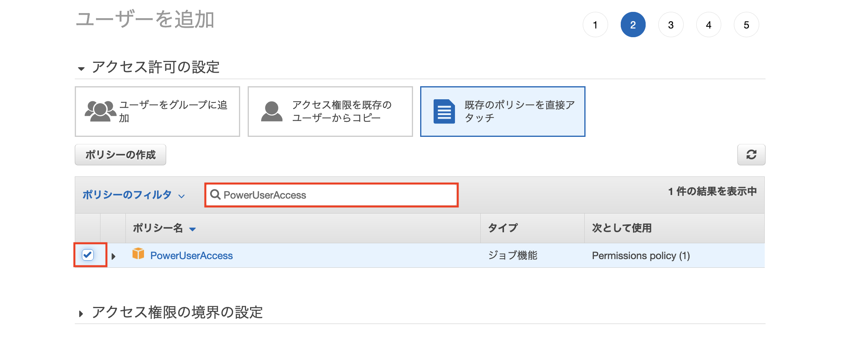Click the group users icon
The image size is (868, 337).
(100, 111)
